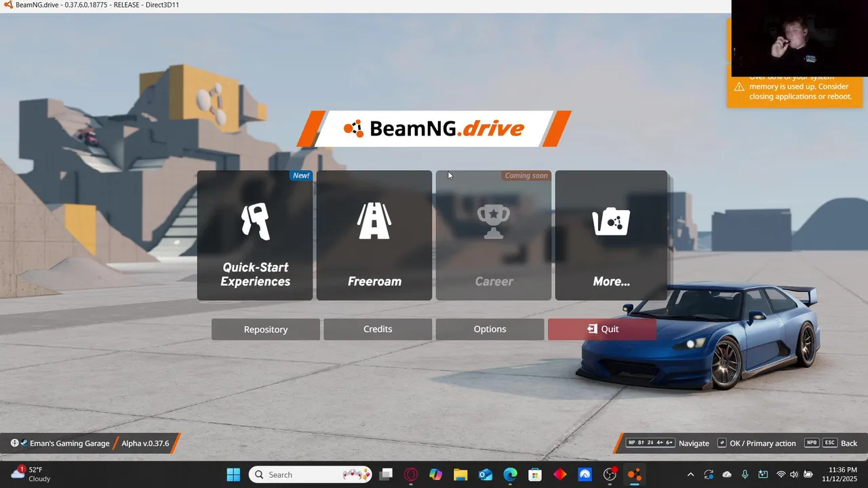Click the exit-door icon in the Quit button
Viewport: 868px width, 488px height.
click(592, 329)
